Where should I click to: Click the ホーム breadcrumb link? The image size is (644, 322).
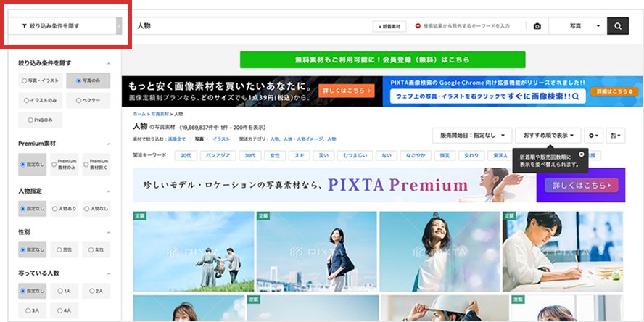[139, 114]
